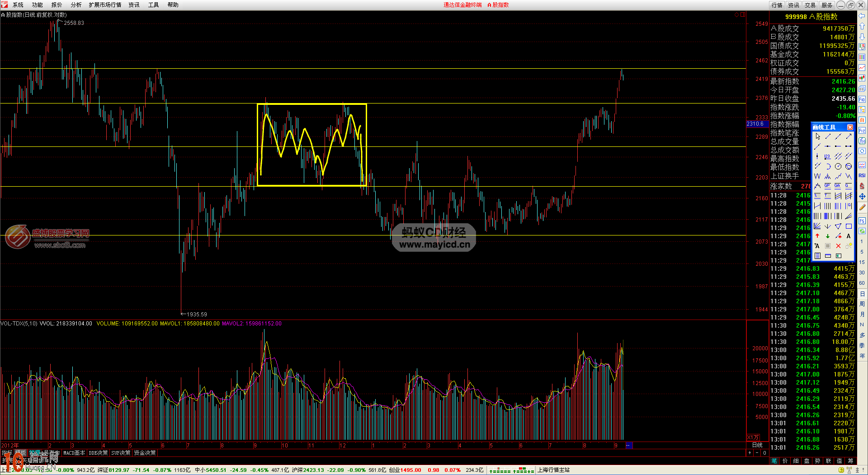Open the 帮助 menu
The height and width of the screenshot is (475, 868).
[x=173, y=5]
